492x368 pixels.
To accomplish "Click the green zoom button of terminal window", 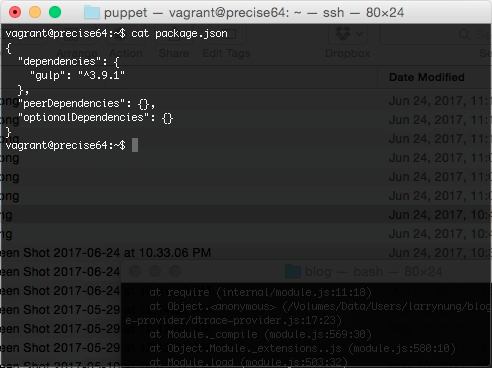I will tap(55, 12).
